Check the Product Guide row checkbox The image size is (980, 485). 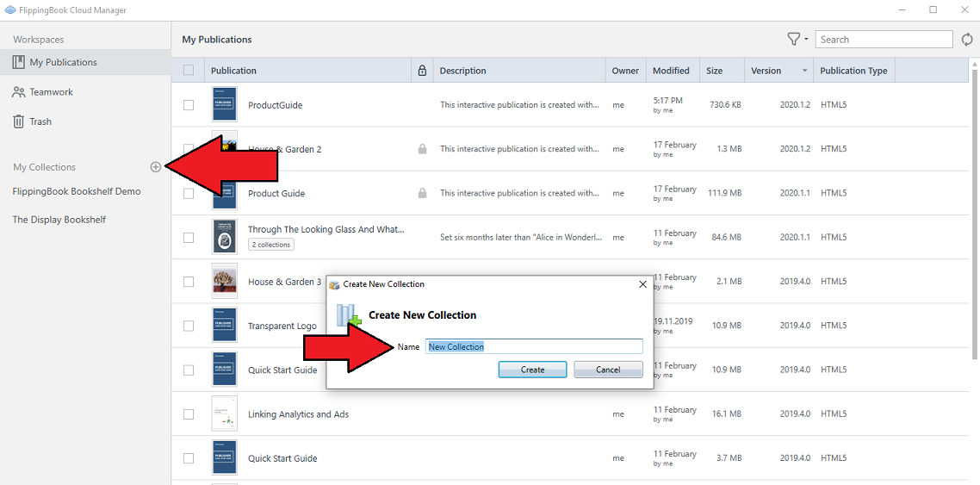click(x=188, y=194)
